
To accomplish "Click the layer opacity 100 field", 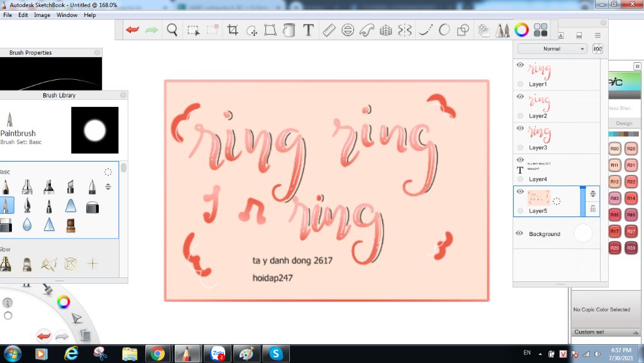I will click(597, 49).
